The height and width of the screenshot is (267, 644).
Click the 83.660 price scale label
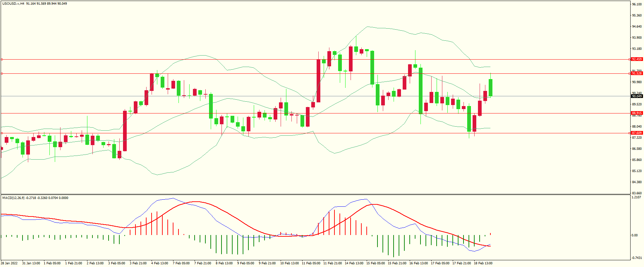point(637,193)
